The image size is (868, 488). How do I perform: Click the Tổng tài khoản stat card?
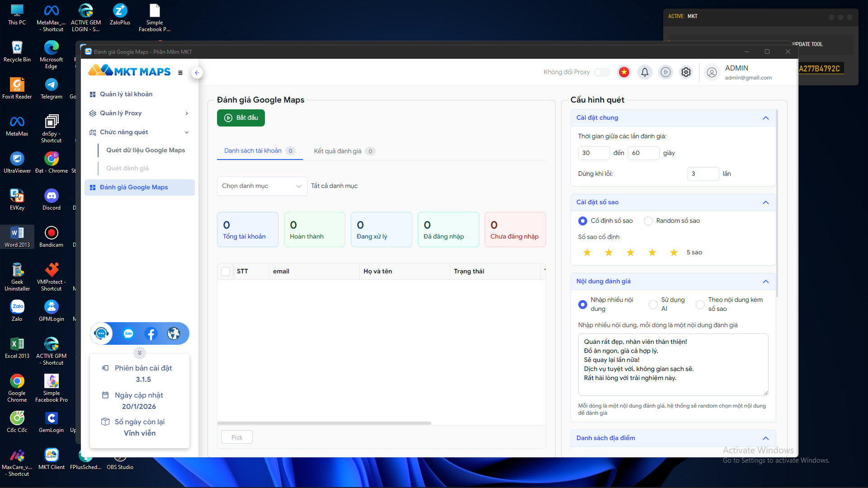248,230
